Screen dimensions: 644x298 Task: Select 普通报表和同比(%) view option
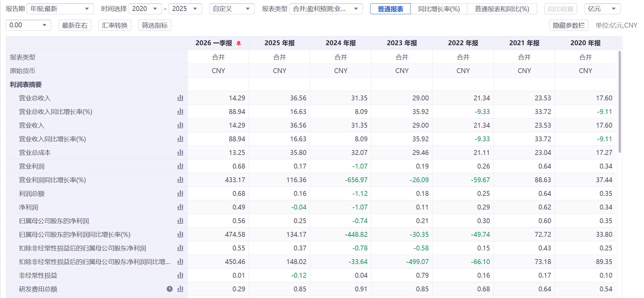pyautogui.click(x=502, y=9)
